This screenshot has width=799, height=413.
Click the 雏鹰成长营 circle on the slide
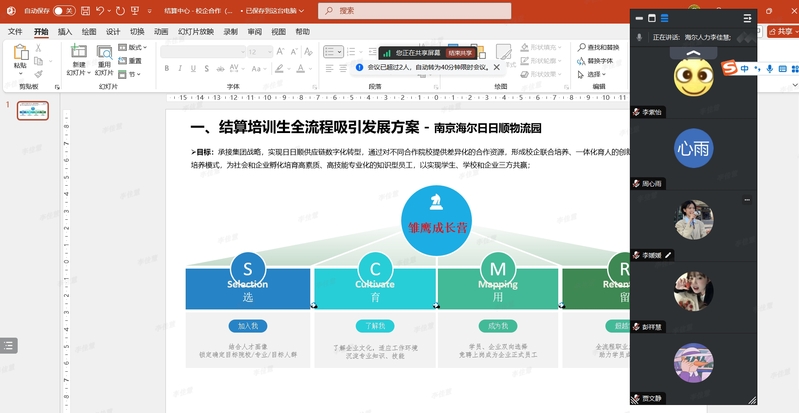coord(436,221)
